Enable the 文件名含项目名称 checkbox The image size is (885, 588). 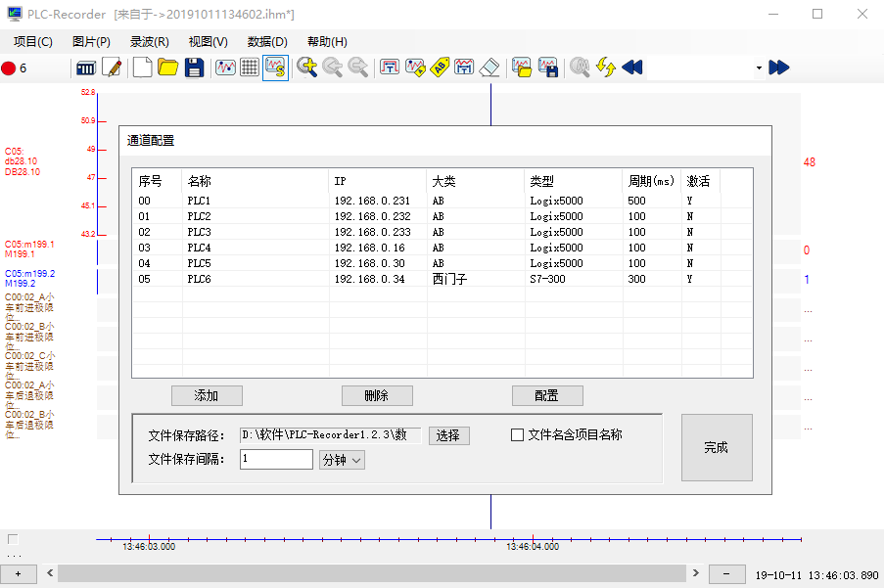tap(517, 435)
